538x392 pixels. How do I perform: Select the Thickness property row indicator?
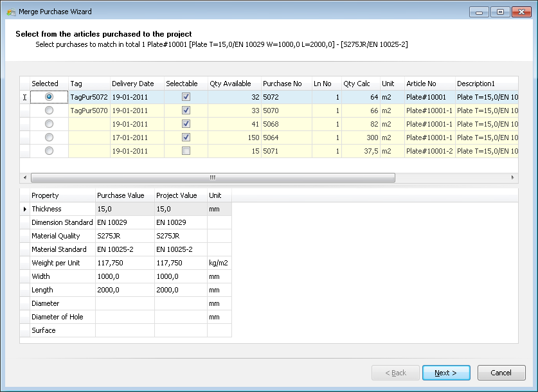pos(25,209)
